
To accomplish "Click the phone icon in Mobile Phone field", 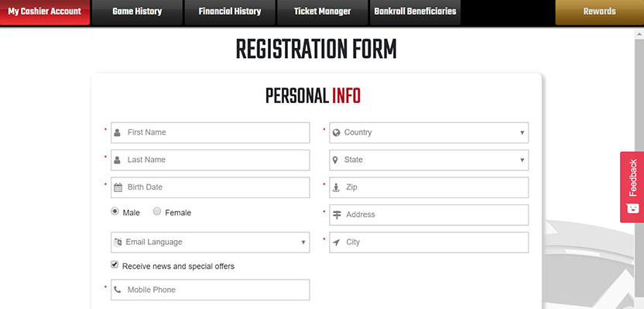I will [118, 290].
